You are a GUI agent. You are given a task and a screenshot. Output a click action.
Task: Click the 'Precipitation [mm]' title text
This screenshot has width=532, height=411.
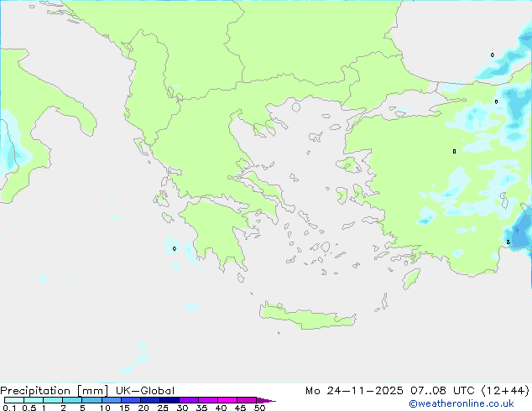55,391
